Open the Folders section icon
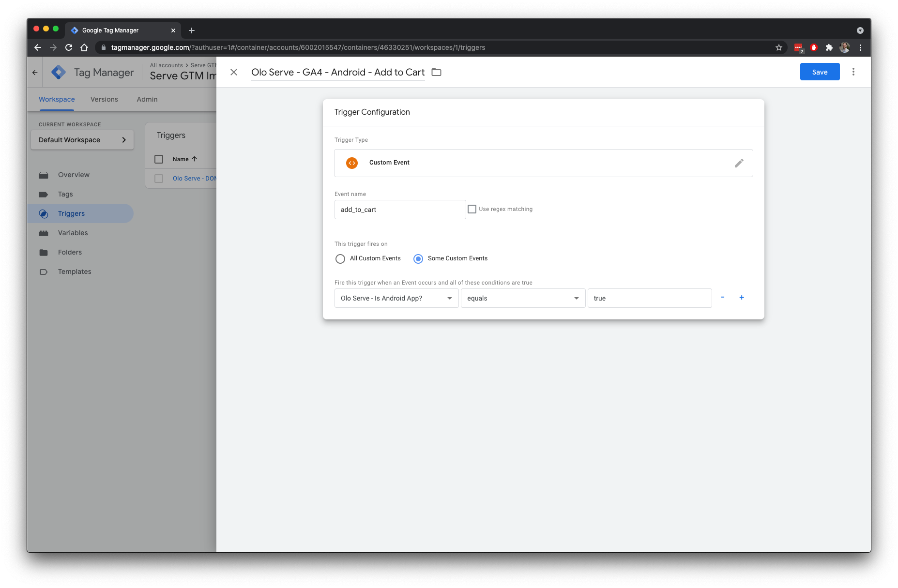 [44, 252]
